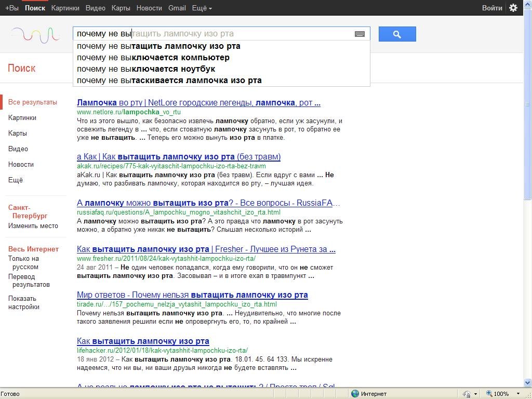Open the on-screen keyboard icon in search box
532x399 pixels.
click(360, 34)
